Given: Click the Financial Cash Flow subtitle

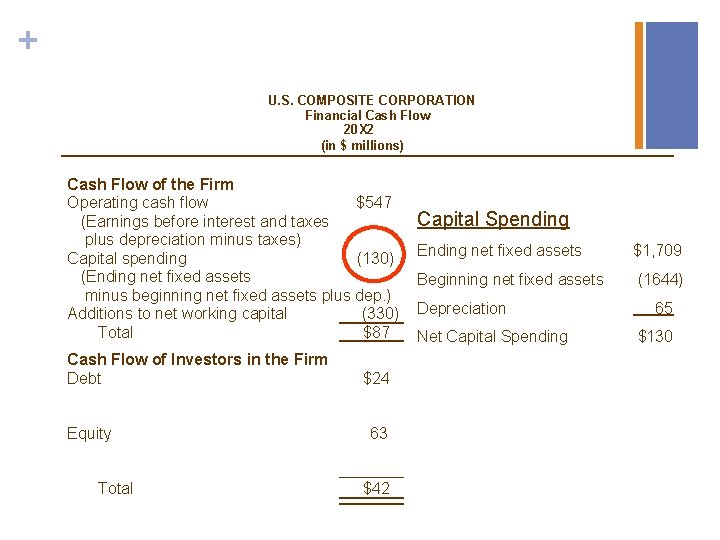Looking at the screenshot, I should tap(367, 115).
